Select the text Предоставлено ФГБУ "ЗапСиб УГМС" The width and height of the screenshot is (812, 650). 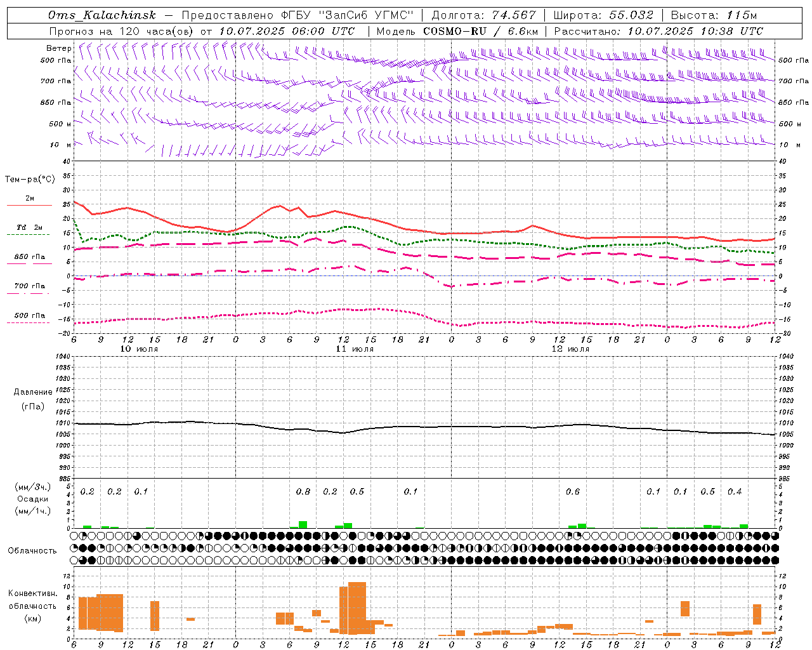pos(297,15)
